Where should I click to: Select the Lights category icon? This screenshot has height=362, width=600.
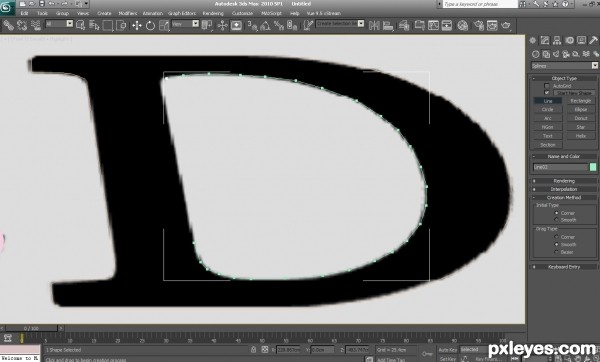tap(556, 54)
